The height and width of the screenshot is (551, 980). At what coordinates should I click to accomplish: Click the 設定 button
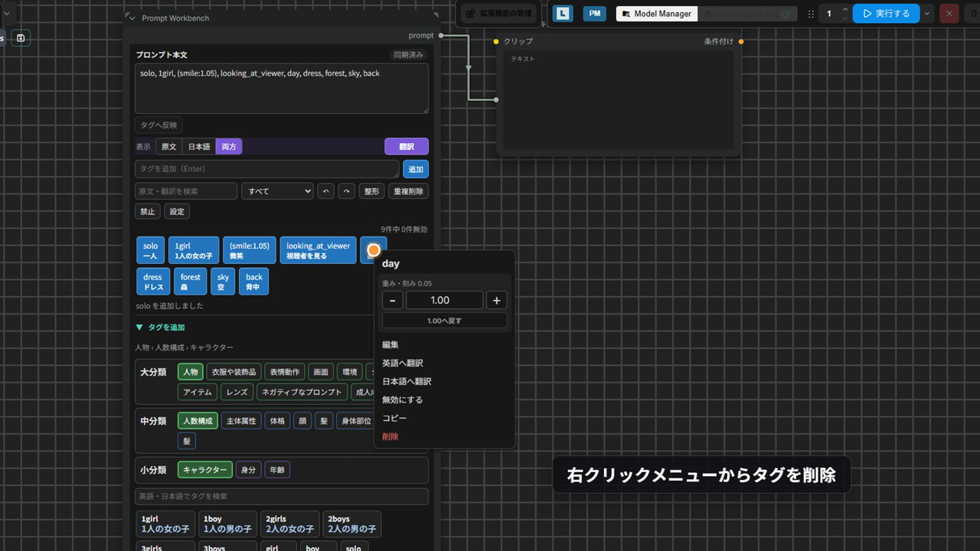click(177, 212)
